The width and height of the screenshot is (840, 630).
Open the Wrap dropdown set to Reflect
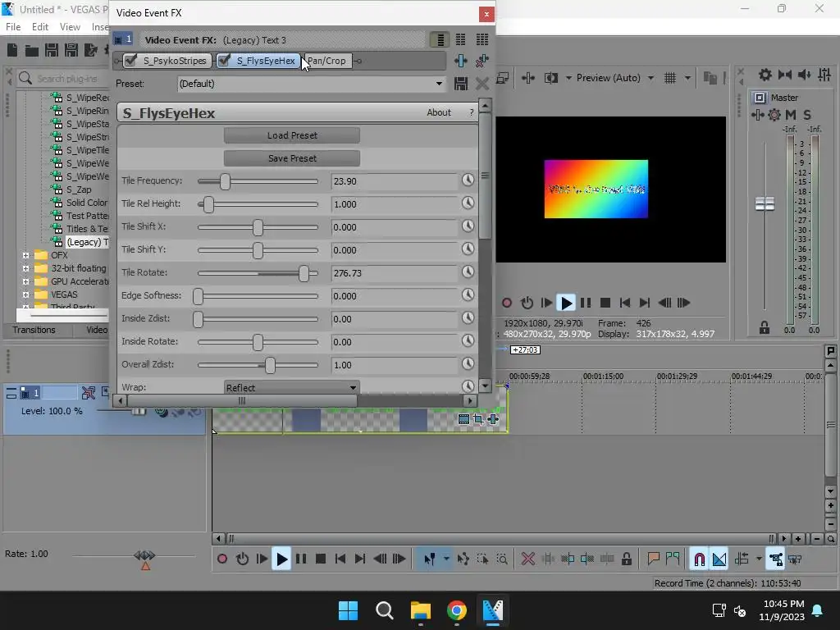pos(292,387)
